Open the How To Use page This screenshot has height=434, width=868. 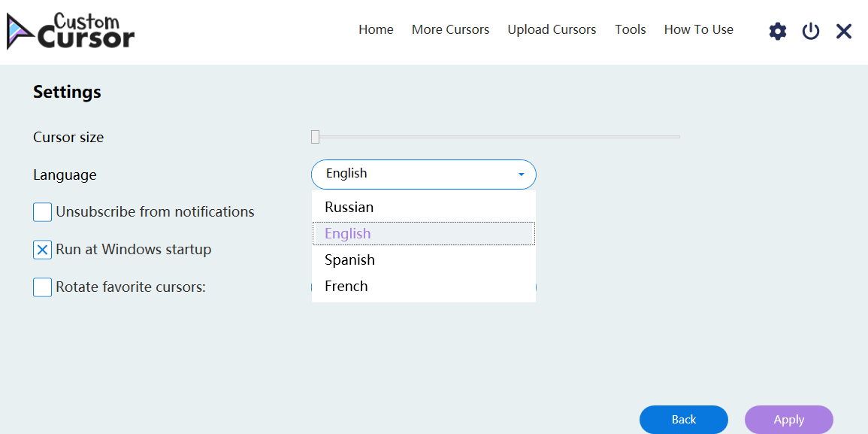pyautogui.click(x=698, y=29)
